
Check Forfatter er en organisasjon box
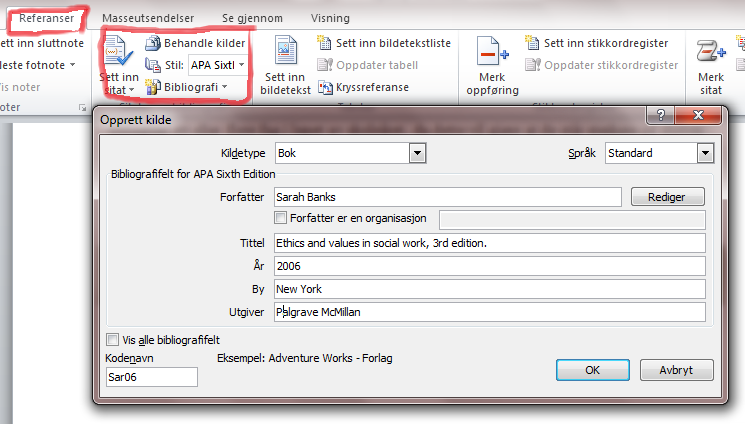[280, 217]
